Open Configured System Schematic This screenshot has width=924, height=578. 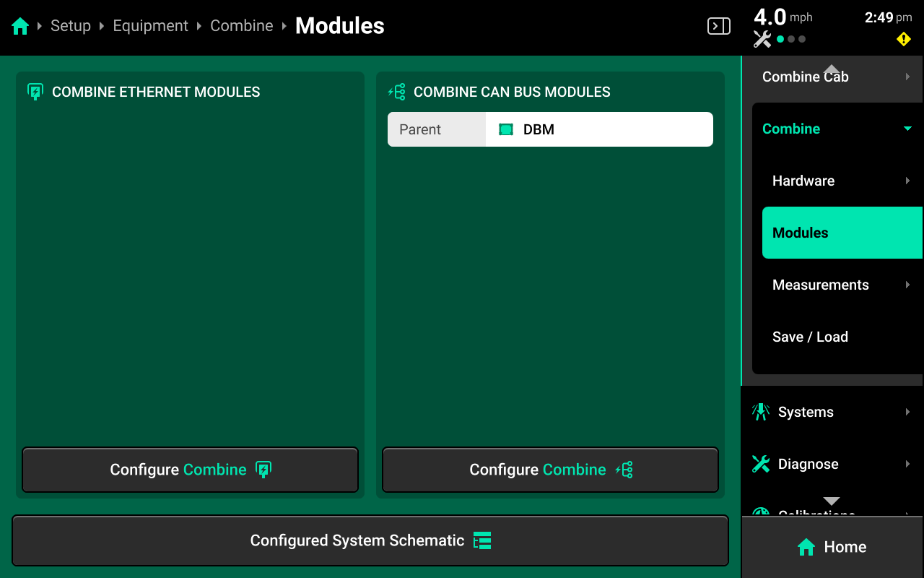[x=370, y=540]
